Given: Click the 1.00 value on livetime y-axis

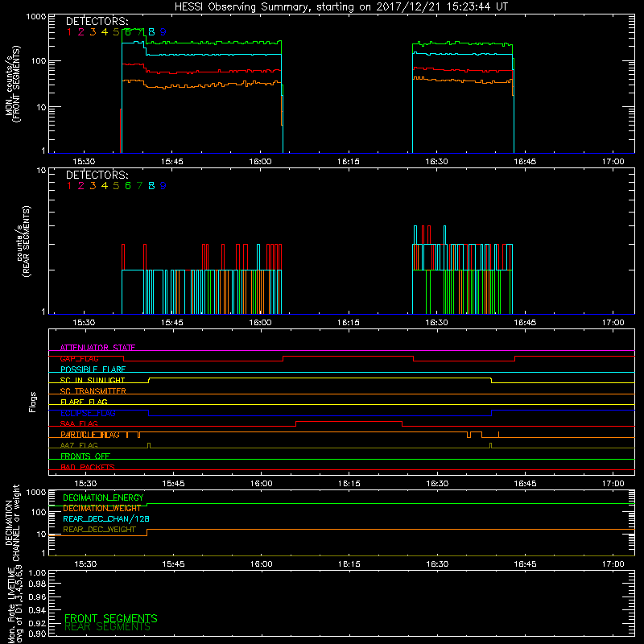Looking at the screenshot, I should pyautogui.click(x=37, y=573).
